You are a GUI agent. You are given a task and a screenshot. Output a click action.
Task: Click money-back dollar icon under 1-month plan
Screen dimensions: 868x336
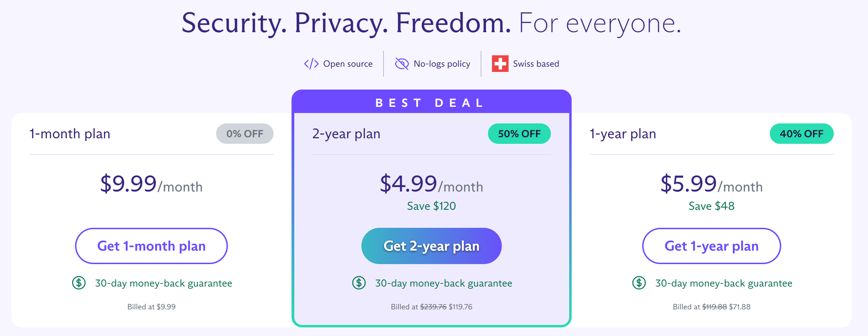[x=79, y=283]
